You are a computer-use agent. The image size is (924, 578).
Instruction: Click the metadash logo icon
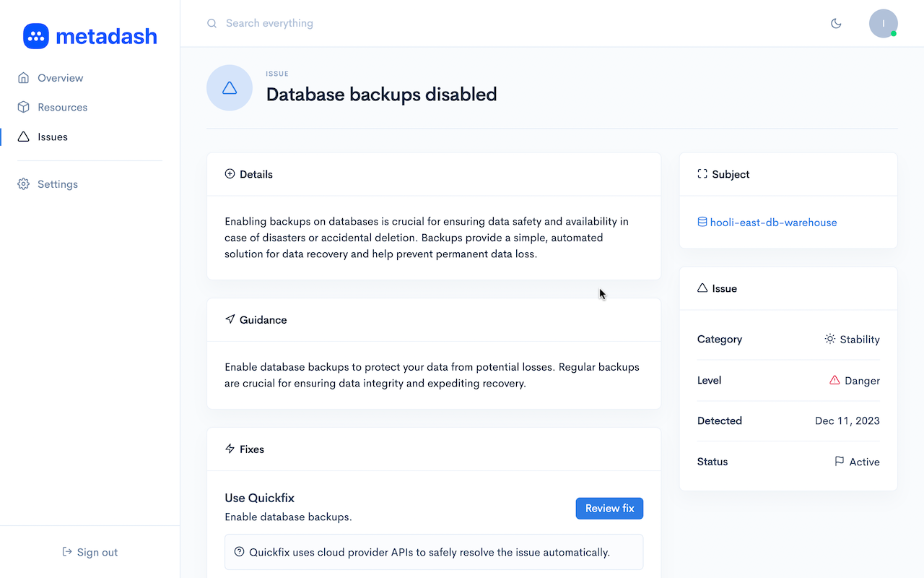click(x=36, y=36)
